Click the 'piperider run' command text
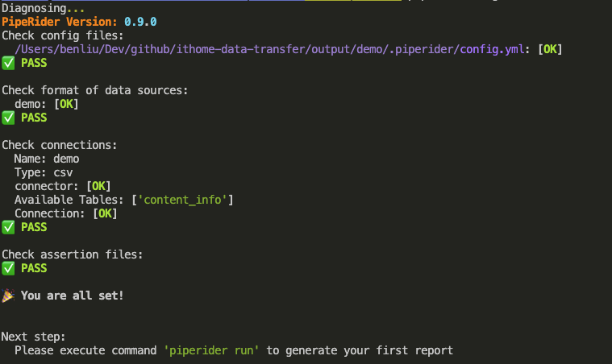The image size is (612, 364). point(211,350)
